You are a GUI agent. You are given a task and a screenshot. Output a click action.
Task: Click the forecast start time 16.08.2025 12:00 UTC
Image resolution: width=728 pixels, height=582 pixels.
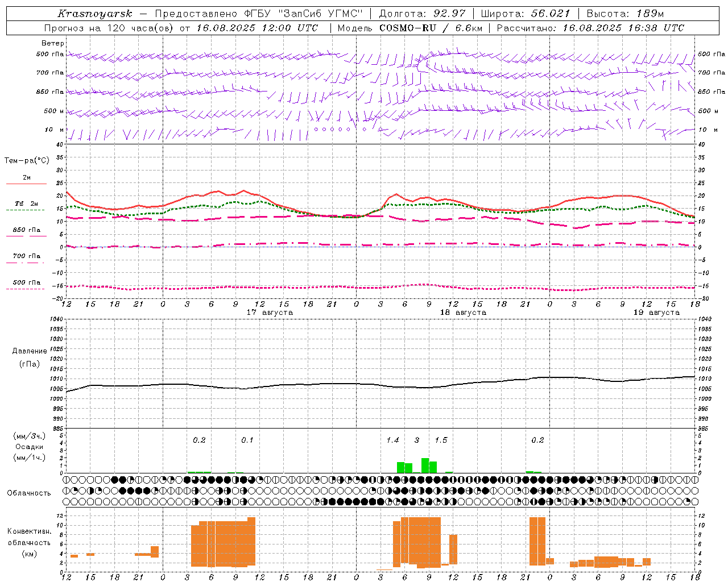[257, 28]
